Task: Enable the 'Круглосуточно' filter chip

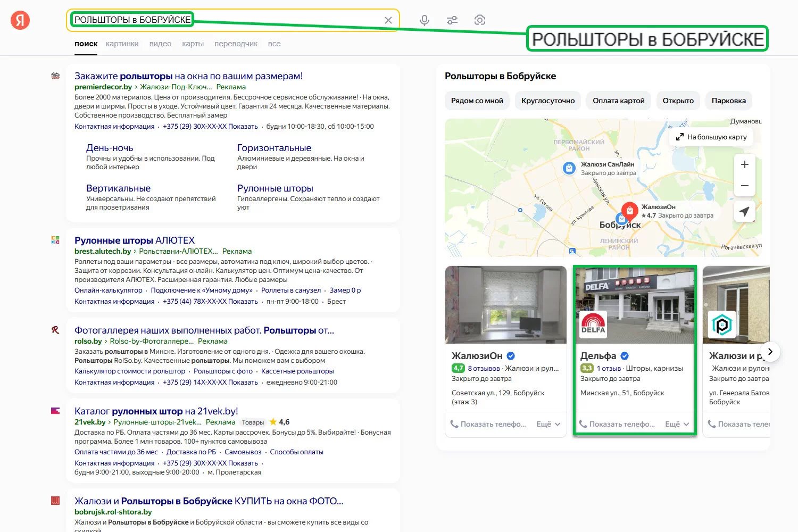Action: [548, 101]
